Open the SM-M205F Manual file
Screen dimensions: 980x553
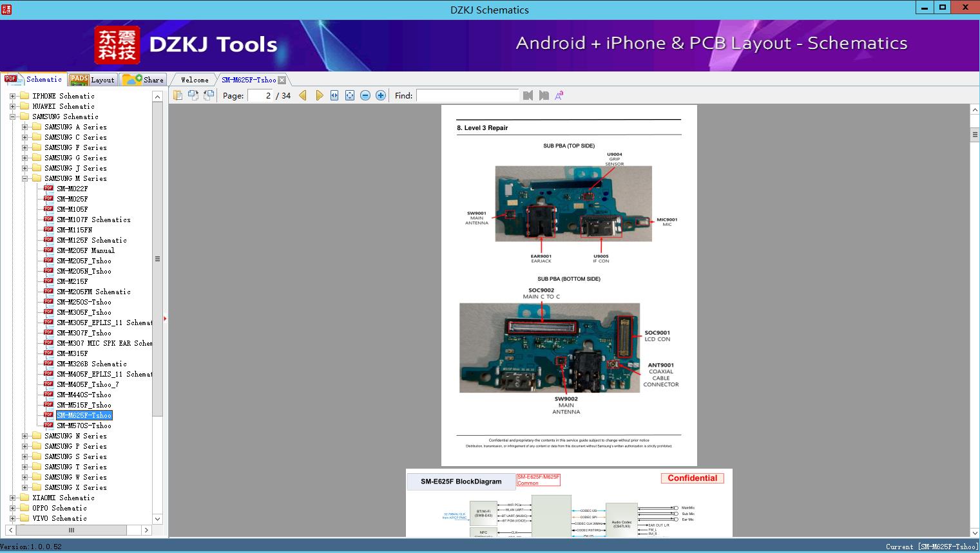[86, 250]
